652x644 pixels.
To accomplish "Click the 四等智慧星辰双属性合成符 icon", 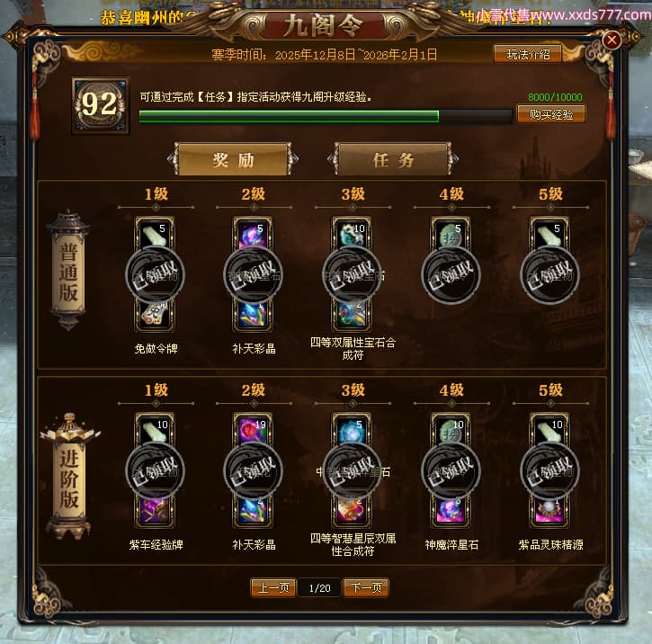I will (352, 511).
